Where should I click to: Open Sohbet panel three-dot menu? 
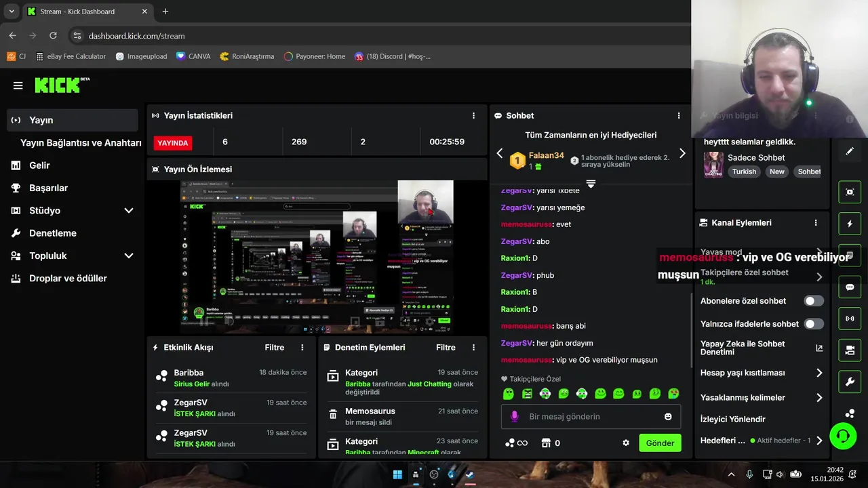coord(679,116)
